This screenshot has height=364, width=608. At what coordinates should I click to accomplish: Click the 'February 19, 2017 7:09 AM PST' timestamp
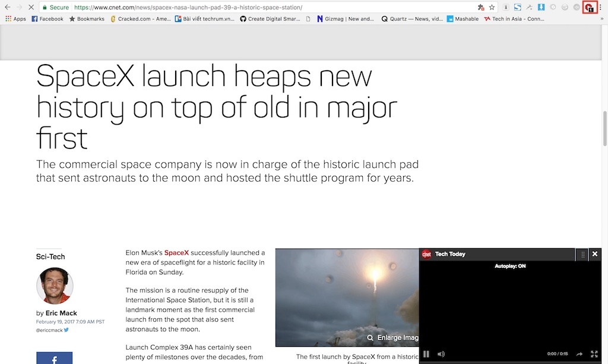click(70, 322)
